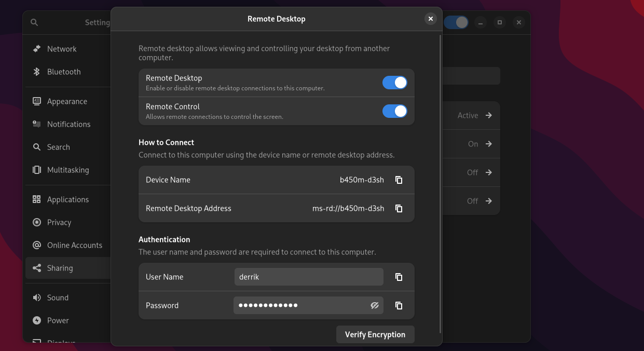Copy the Remote Desktop Address
This screenshot has width=644, height=351.
pyautogui.click(x=399, y=208)
